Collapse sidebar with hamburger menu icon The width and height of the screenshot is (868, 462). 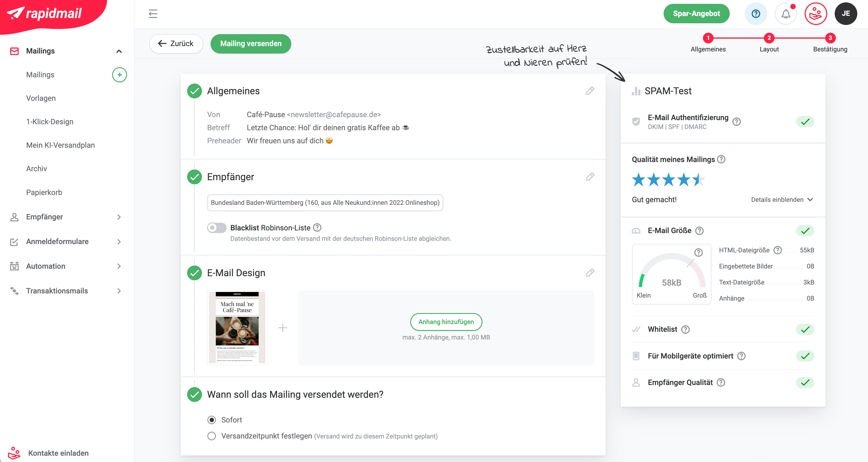pyautogui.click(x=153, y=14)
